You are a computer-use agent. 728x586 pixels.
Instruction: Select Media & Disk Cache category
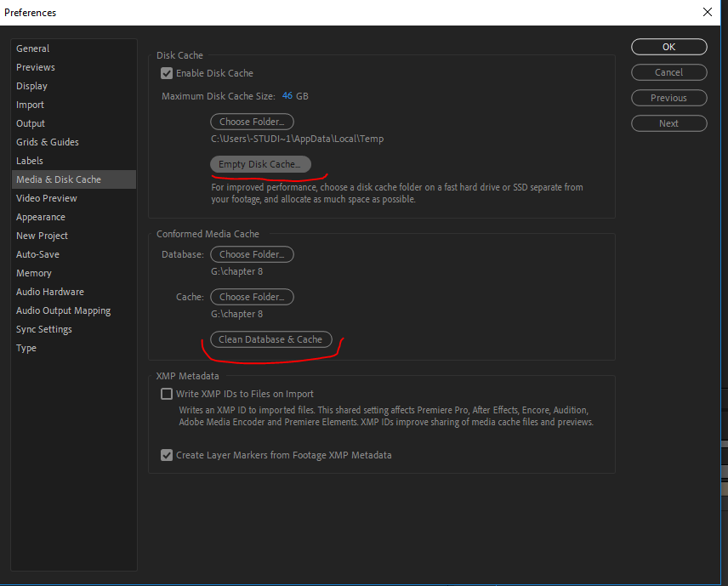tap(74, 179)
